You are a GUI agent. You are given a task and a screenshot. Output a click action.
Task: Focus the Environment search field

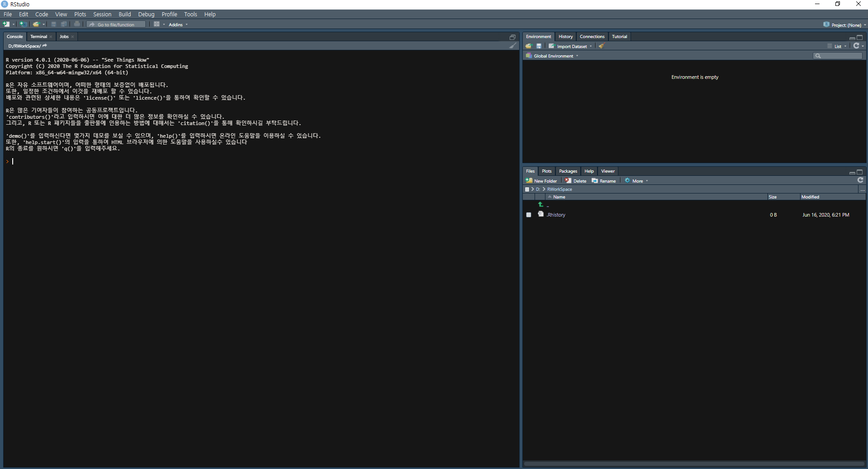(x=838, y=56)
